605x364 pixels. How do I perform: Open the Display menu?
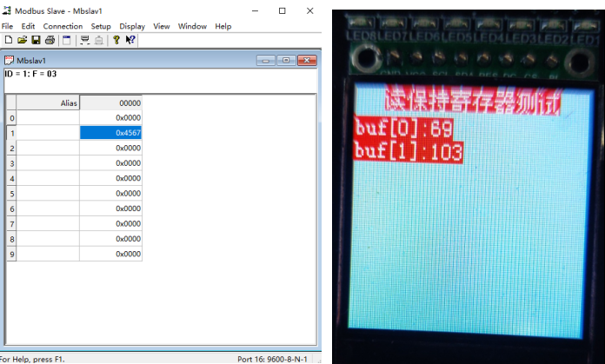[132, 26]
